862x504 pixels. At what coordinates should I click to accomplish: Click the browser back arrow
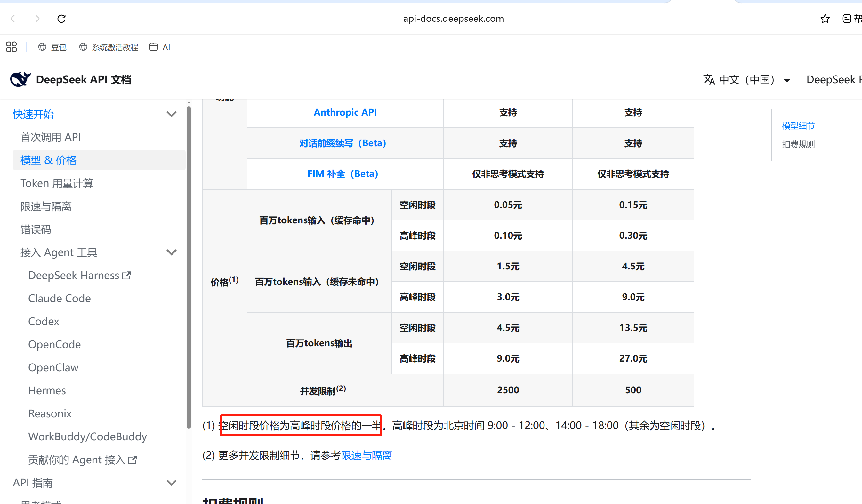point(13,19)
